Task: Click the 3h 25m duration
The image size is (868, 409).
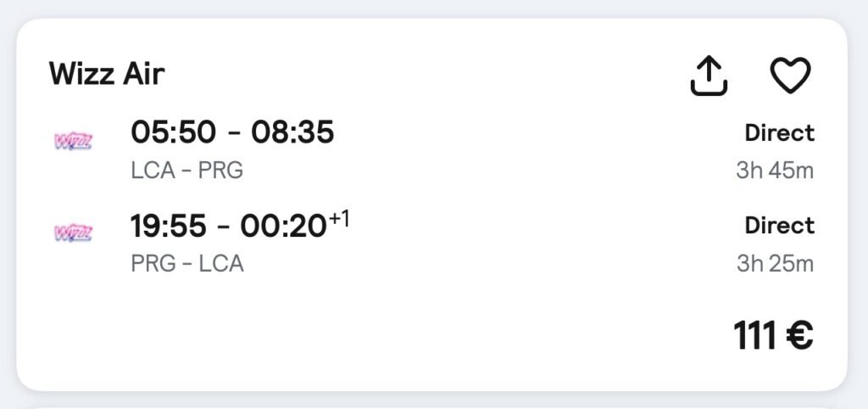Action: (x=775, y=263)
